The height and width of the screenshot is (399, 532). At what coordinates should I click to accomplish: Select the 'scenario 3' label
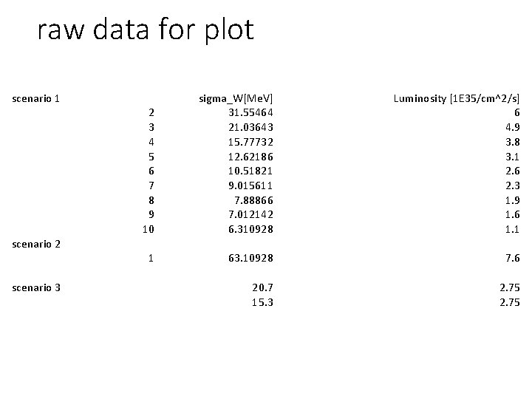point(36,287)
